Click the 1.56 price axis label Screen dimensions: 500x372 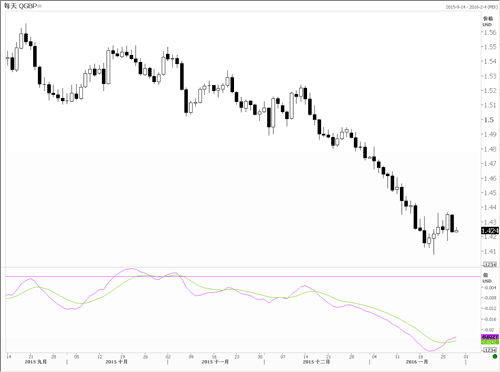(490, 32)
